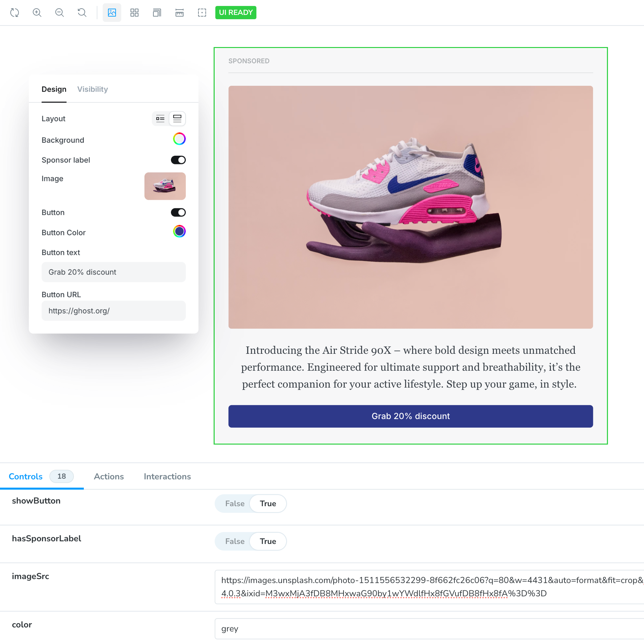This screenshot has width=644, height=644.
Task: Disable the Sponsor label toggle
Action: 178,160
